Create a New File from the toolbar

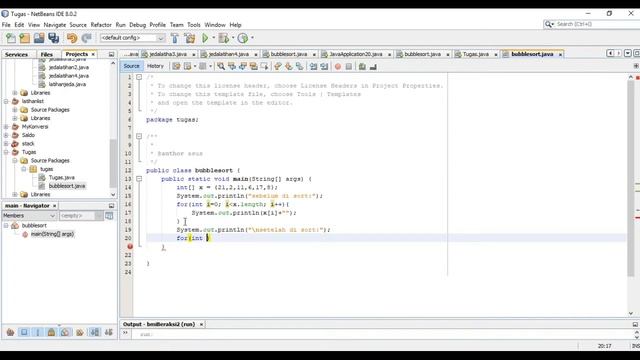point(11,38)
